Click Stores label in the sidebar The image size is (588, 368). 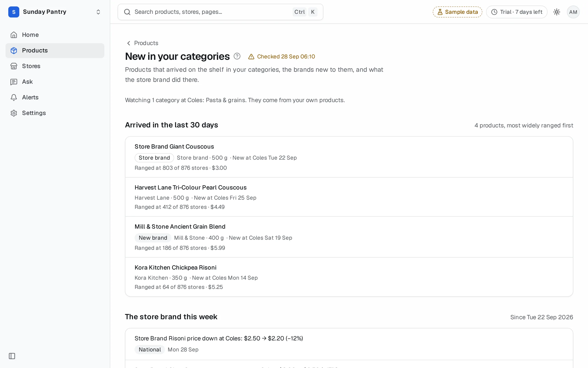point(31,66)
